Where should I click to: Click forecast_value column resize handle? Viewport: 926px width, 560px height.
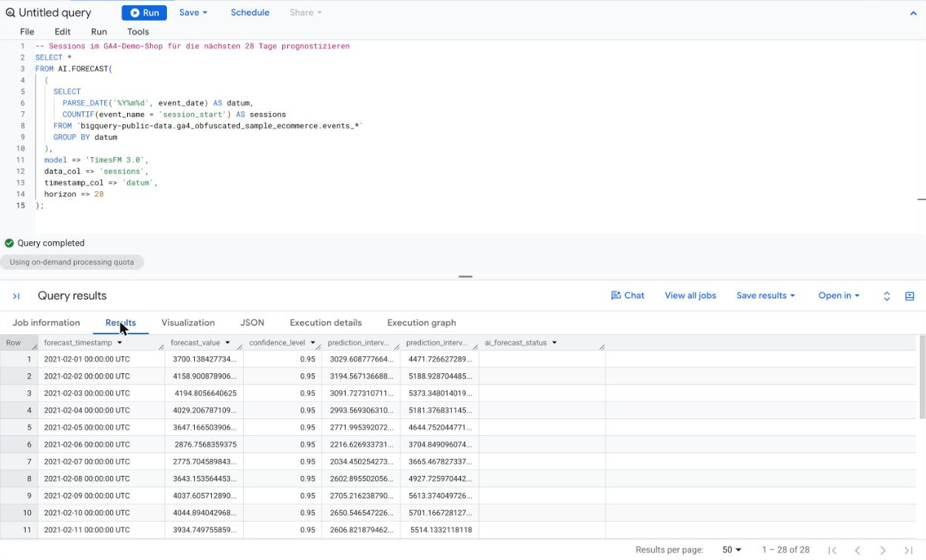240,346
